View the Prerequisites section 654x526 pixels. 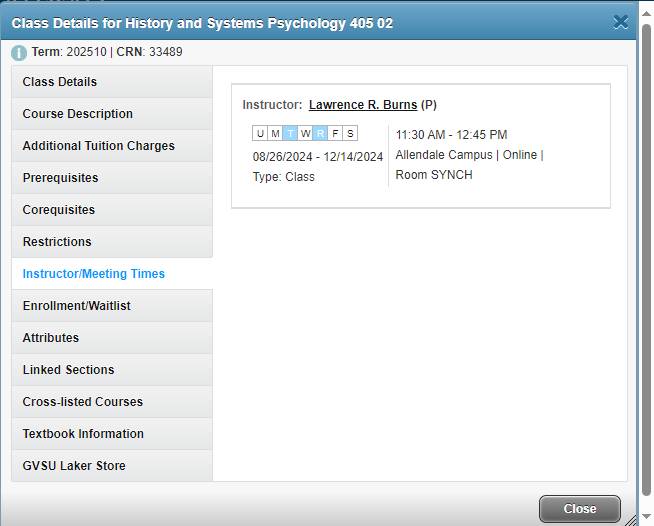[x=61, y=178]
